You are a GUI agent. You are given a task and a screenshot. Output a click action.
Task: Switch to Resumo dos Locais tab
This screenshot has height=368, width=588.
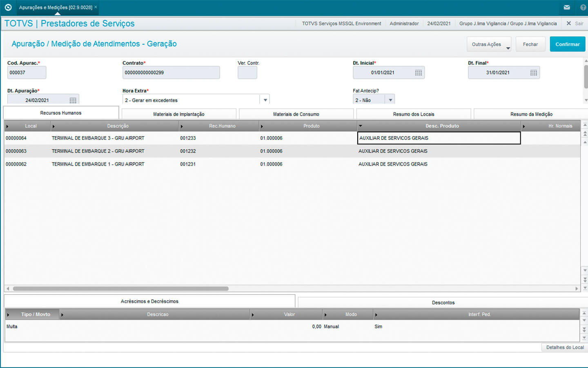[413, 114]
